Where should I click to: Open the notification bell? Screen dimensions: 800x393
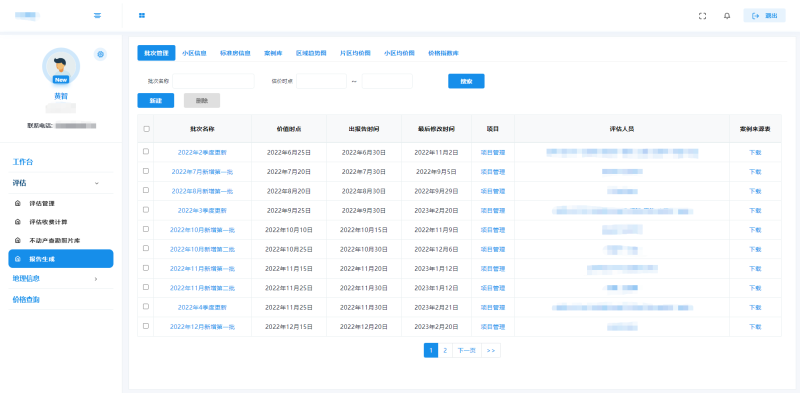[x=727, y=16]
